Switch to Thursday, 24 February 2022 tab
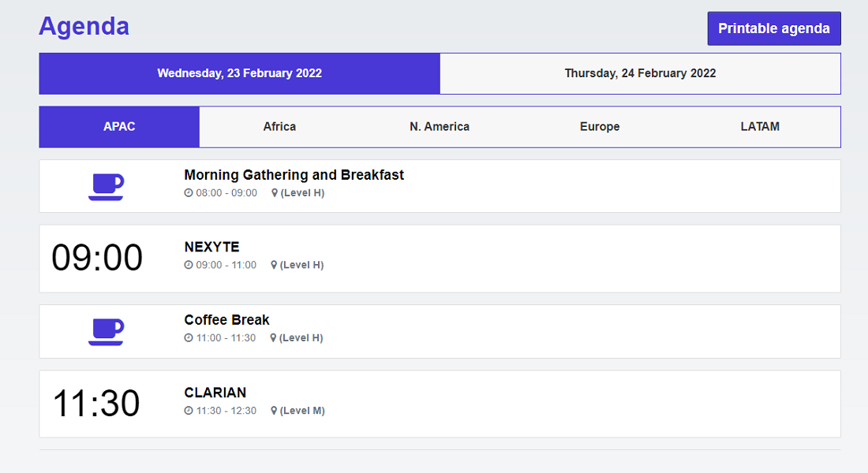Image resolution: width=868 pixels, height=473 pixels. click(x=641, y=73)
